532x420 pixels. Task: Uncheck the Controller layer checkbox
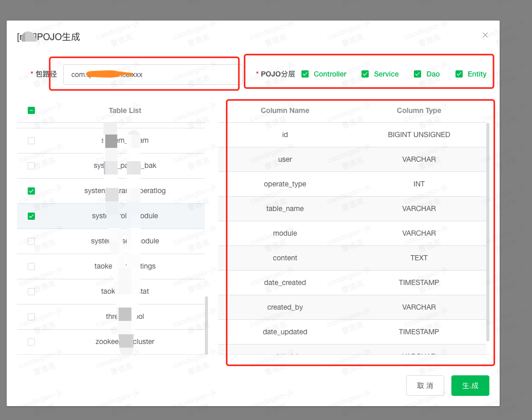point(305,74)
